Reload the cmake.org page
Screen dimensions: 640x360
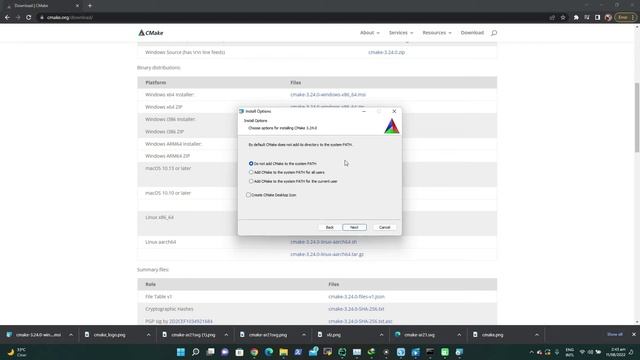coord(29,18)
